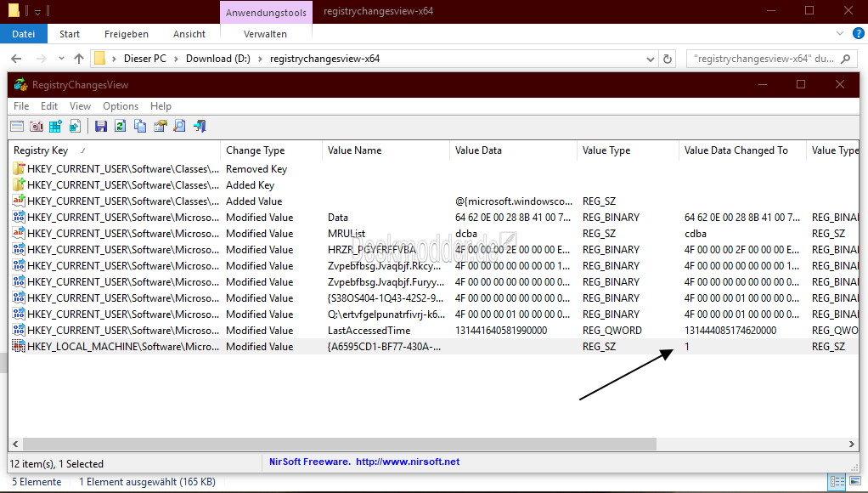Image resolution: width=868 pixels, height=493 pixels.
Task: Save selected items with floppy disk icon
Action: point(101,127)
